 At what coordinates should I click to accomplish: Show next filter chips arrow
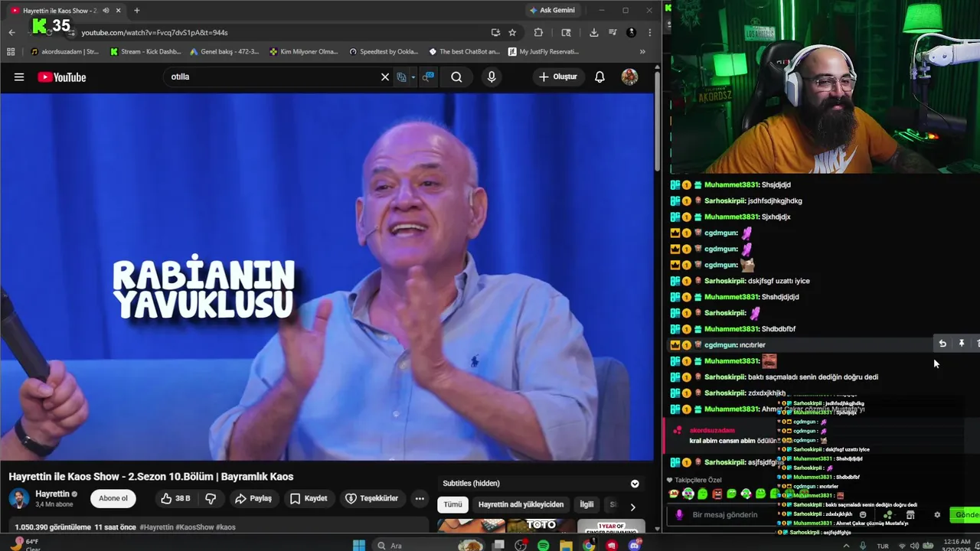(632, 507)
